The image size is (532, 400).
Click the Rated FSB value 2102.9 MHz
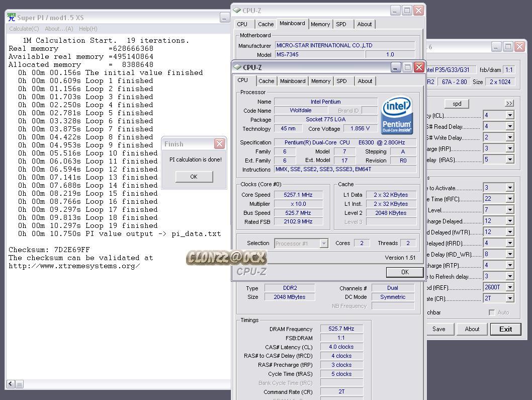coord(298,221)
